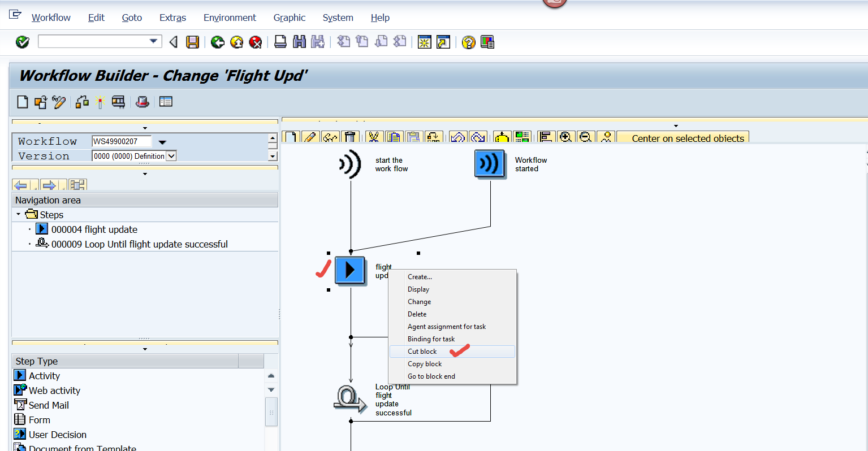Select '000009 Loop Until flight update successful' step
This screenshot has height=451, width=868.
click(x=139, y=244)
